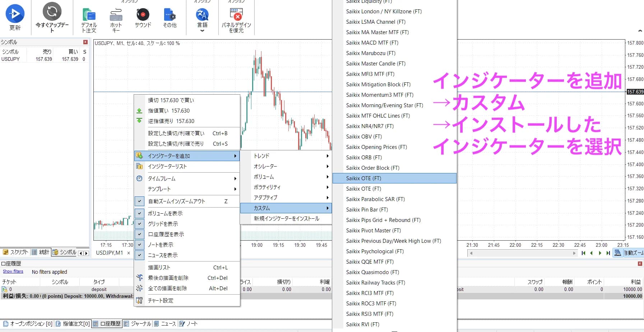Click the インジケーターリスト icon
Screen dimensions: 644x332
(x=139, y=166)
